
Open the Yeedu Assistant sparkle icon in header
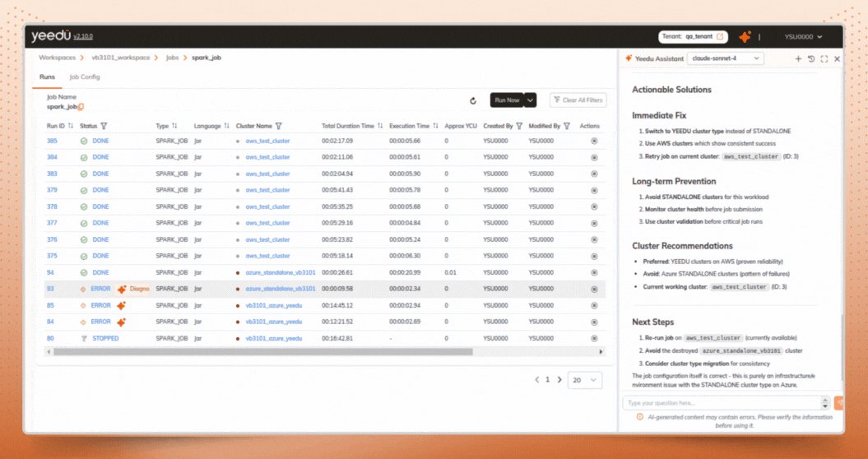(x=745, y=36)
